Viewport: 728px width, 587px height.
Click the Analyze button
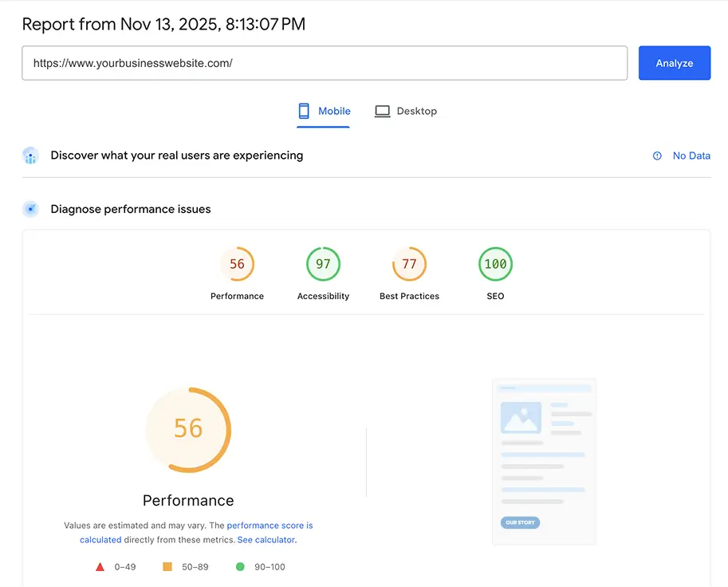pyautogui.click(x=674, y=62)
